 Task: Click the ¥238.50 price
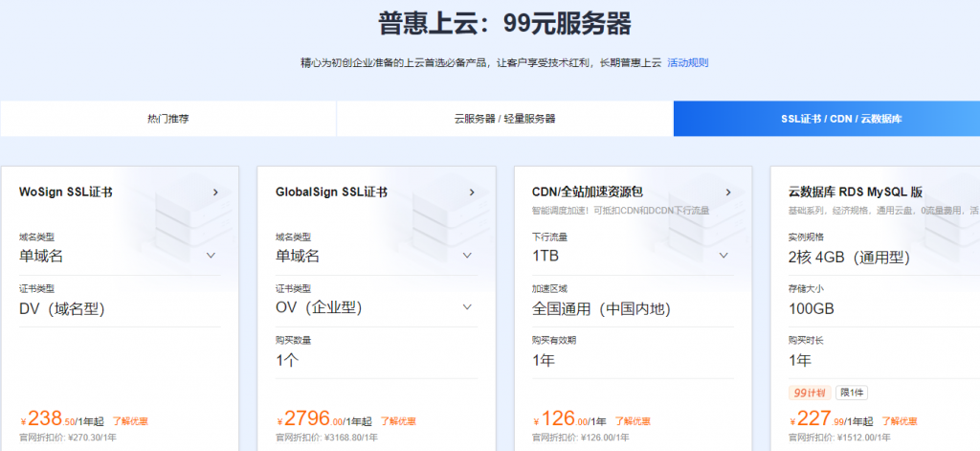48,418
